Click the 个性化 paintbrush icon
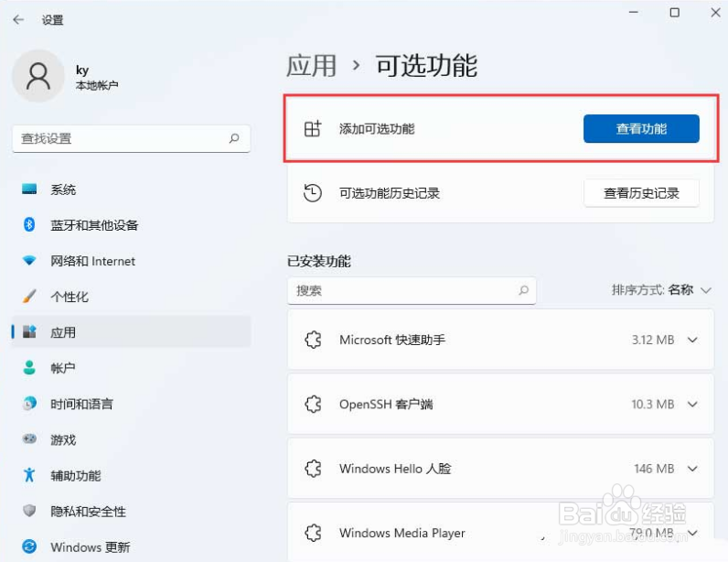Screen dimensions: 728x562 point(29,297)
